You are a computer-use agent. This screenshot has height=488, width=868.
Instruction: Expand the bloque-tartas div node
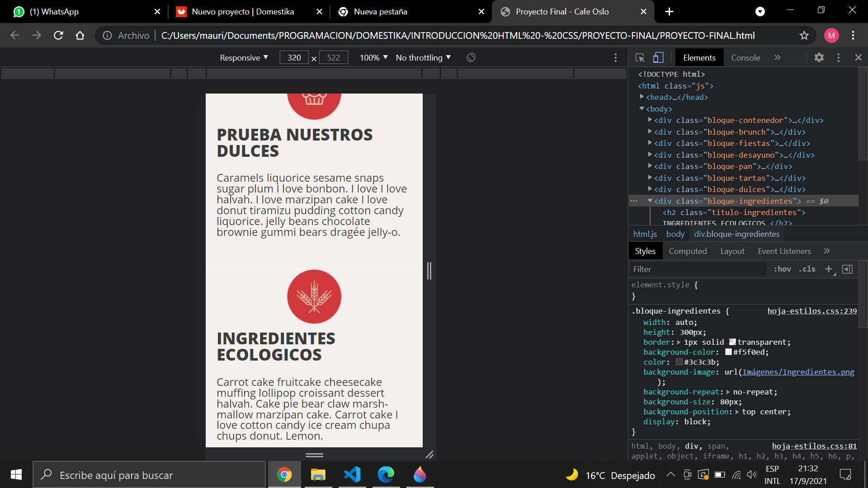click(x=650, y=178)
